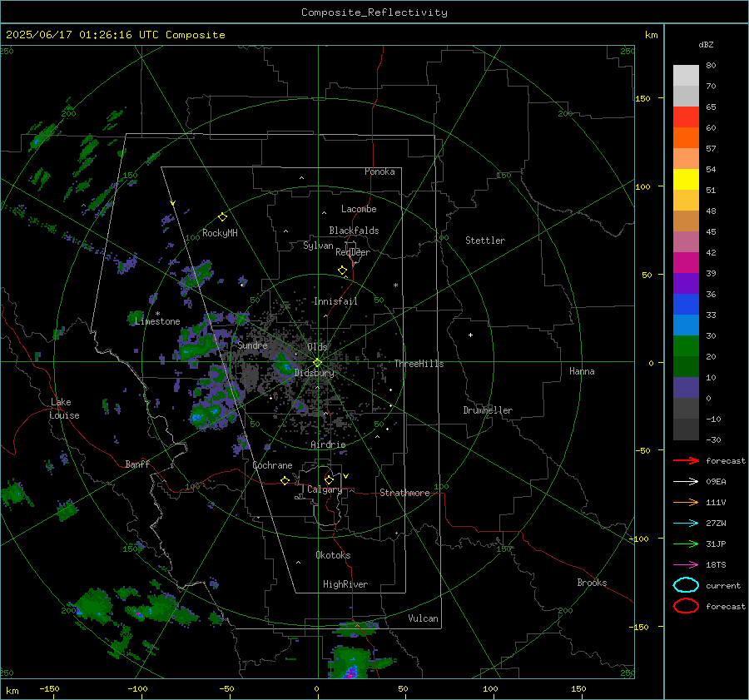Click the Olds town label
Viewport: 749px width, 700px height.
317,347
